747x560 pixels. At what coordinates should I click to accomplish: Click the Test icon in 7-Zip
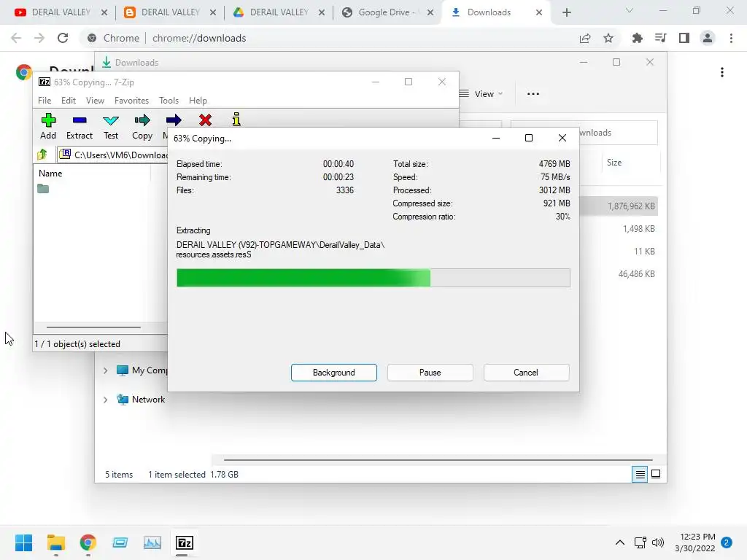click(111, 126)
